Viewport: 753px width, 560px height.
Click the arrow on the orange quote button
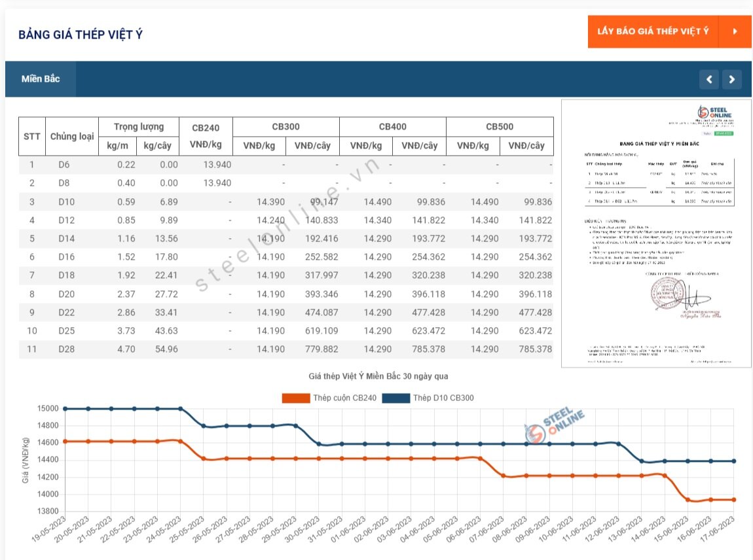(x=735, y=31)
